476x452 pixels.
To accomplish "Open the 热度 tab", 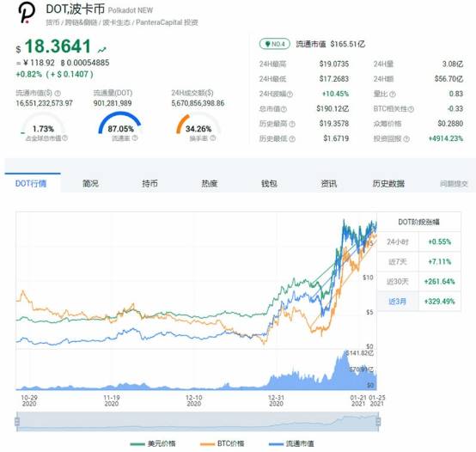I will coord(210,183).
